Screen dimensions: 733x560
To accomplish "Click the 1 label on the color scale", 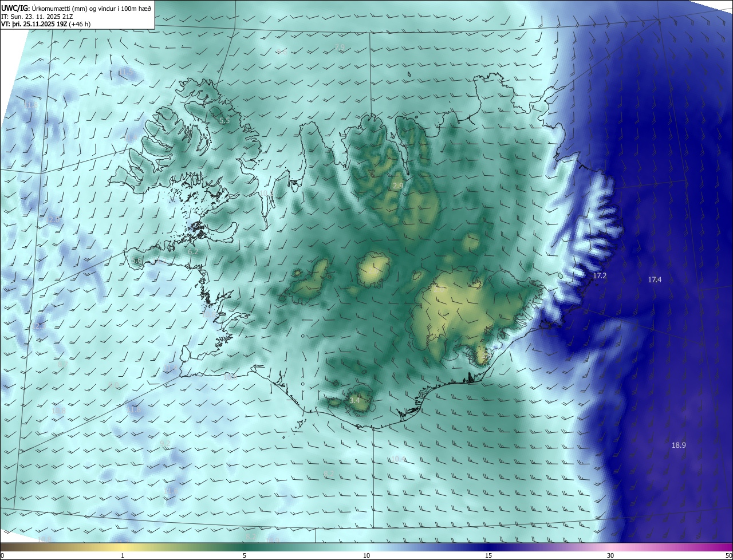I will (123, 556).
